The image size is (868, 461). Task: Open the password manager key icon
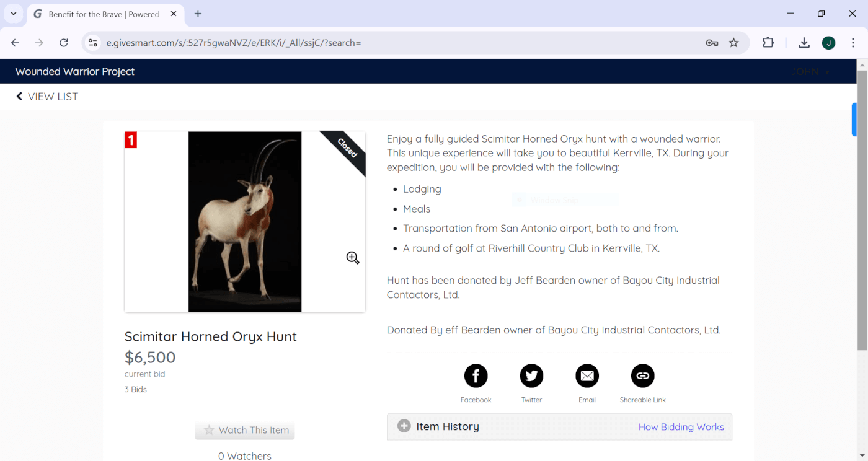tap(712, 43)
